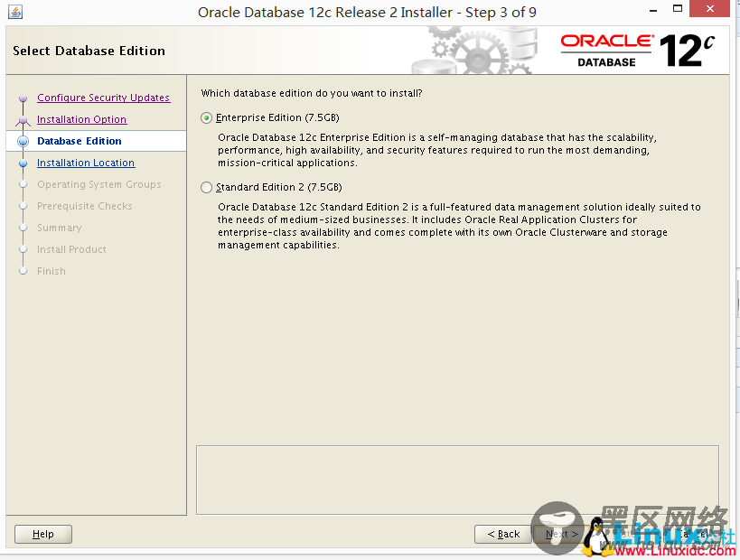Click the Help button
The image size is (740, 560).
tap(43, 534)
